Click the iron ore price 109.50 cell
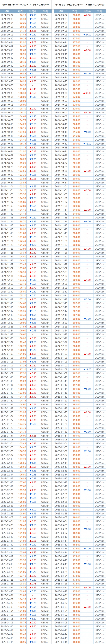106x644 pixels. [x=22, y=490]
